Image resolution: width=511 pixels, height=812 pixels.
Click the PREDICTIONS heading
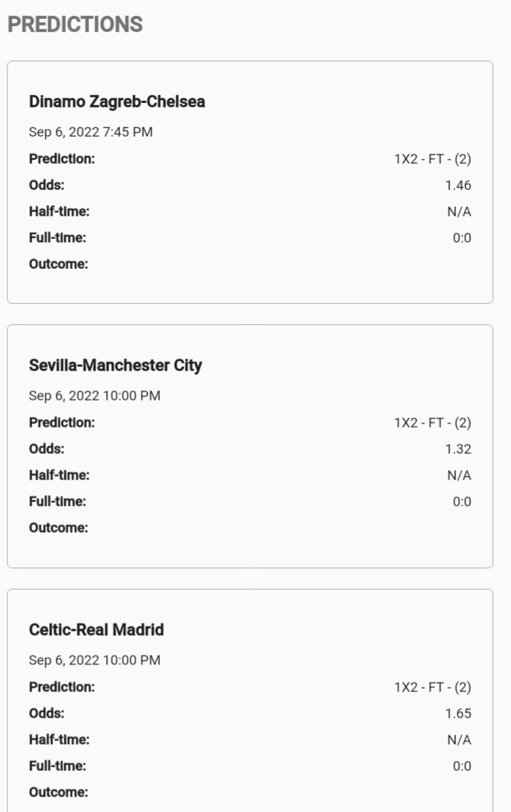(75, 24)
